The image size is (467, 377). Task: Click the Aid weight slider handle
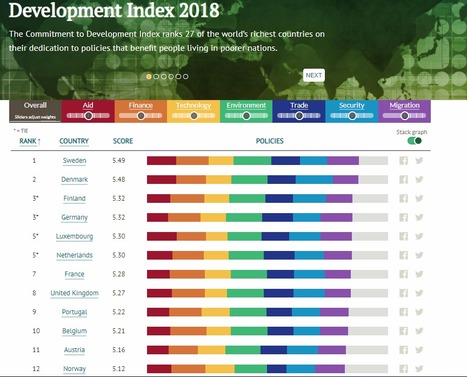tap(88, 116)
